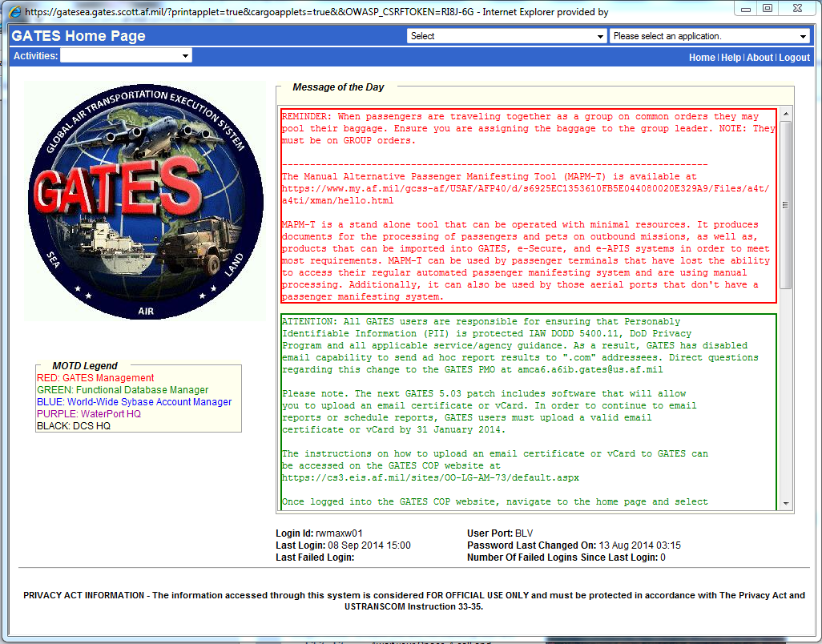Open the Help link

click(x=730, y=58)
